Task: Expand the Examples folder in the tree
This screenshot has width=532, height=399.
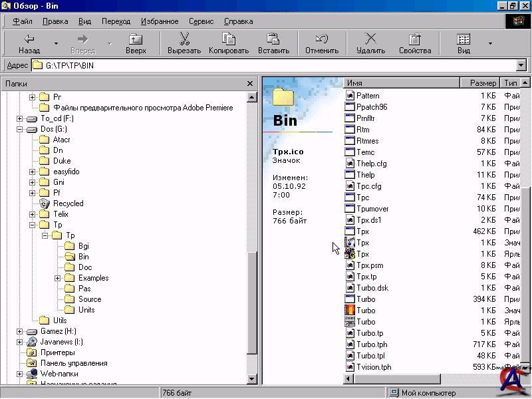Action: (58, 278)
